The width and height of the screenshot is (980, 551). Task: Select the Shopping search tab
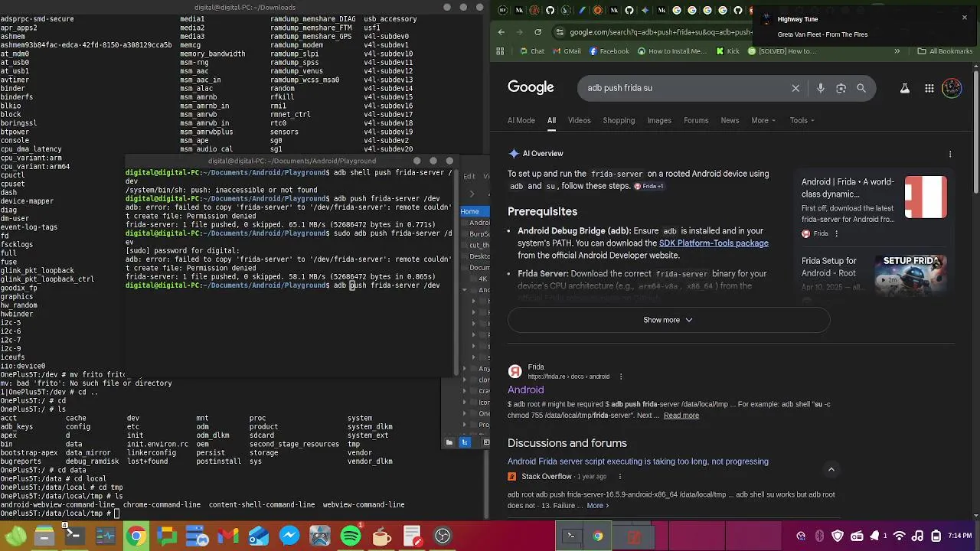(619, 120)
